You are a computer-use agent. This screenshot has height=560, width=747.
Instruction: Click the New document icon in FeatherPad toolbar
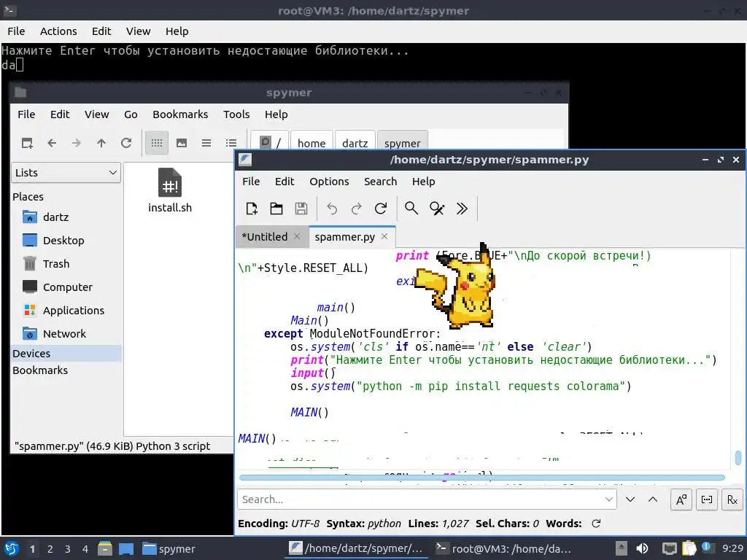click(x=252, y=209)
